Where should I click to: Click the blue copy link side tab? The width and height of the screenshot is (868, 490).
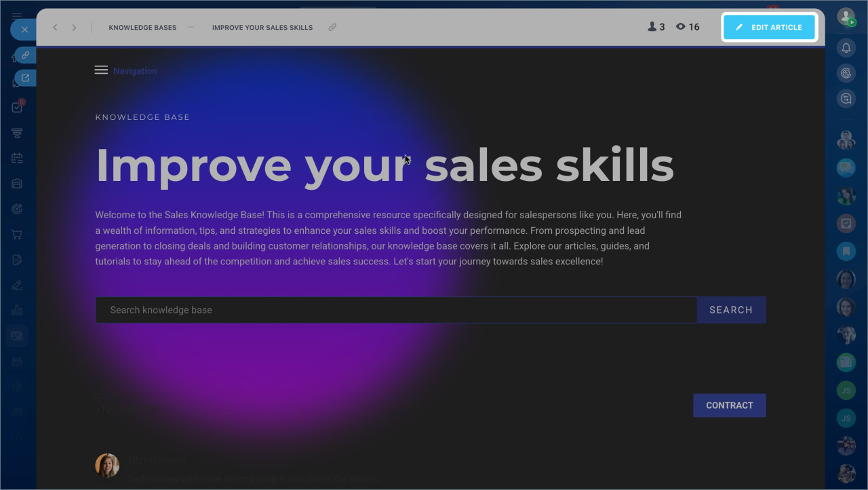pyautogui.click(x=25, y=55)
